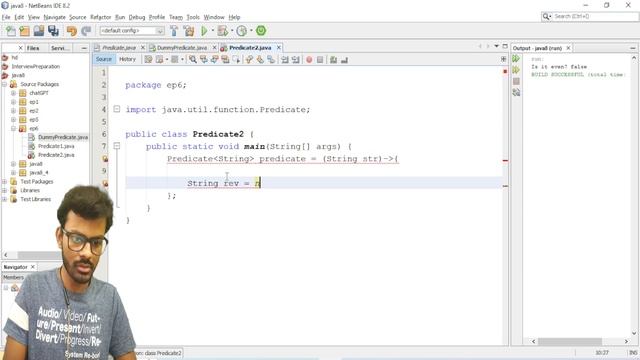Image resolution: width=640 pixels, height=360 pixels.
Task: Click the Stop square icon in Output panel
Action: 516,81
